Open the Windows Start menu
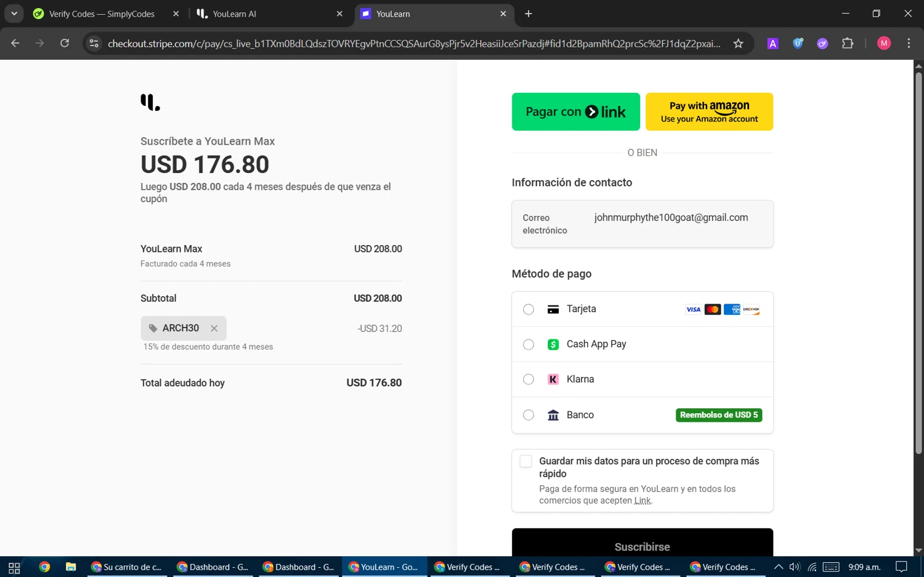Screen dimensions: 924x577 [14, 567]
